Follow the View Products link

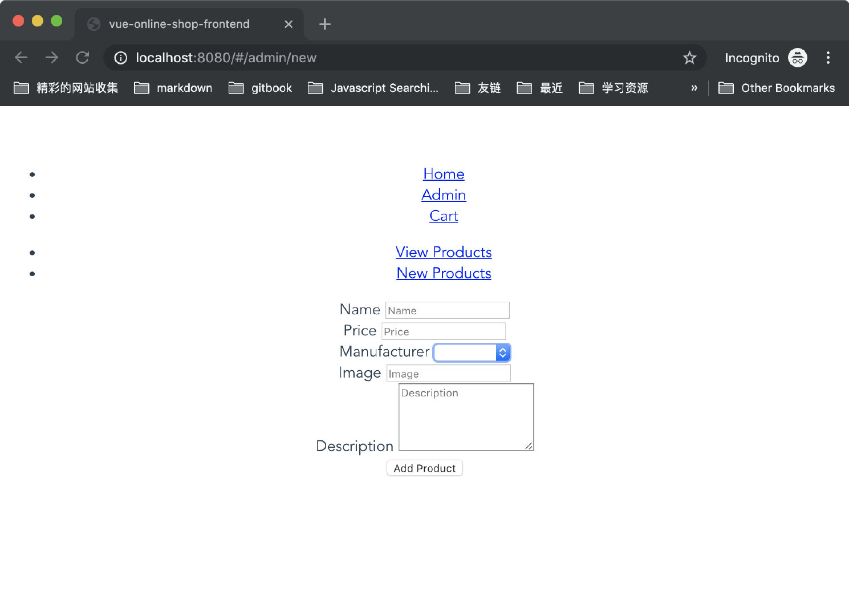point(444,252)
